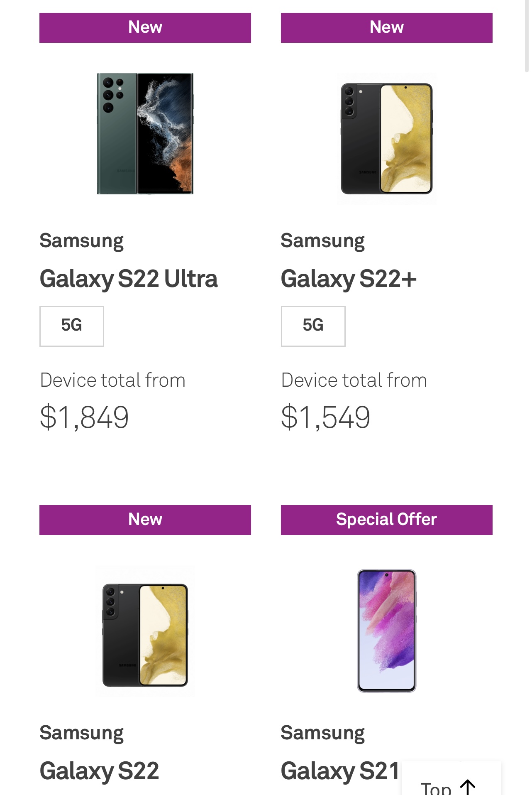
Task: Click the Galaxy S22 title
Action: pos(99,771)
